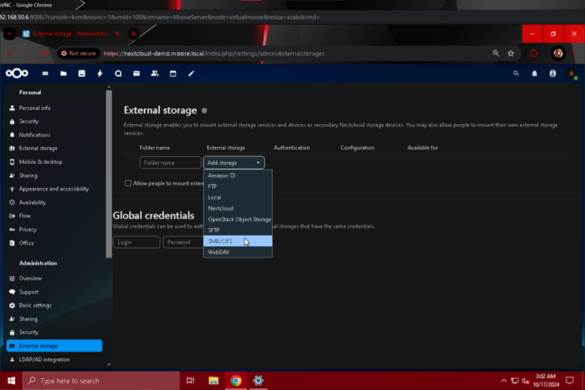Open the Contacts app icon
This screenshot has width=585, height=390.
154,74
